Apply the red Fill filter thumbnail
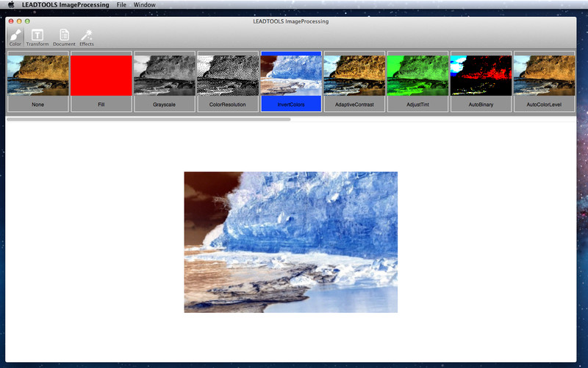The height and width of the screenshot is (368, 588). tap(101, 76)
